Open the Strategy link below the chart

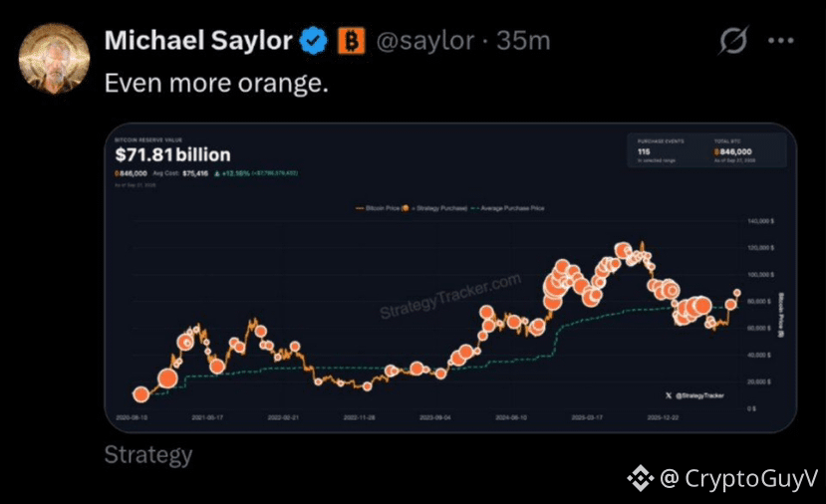click(148, 455)
